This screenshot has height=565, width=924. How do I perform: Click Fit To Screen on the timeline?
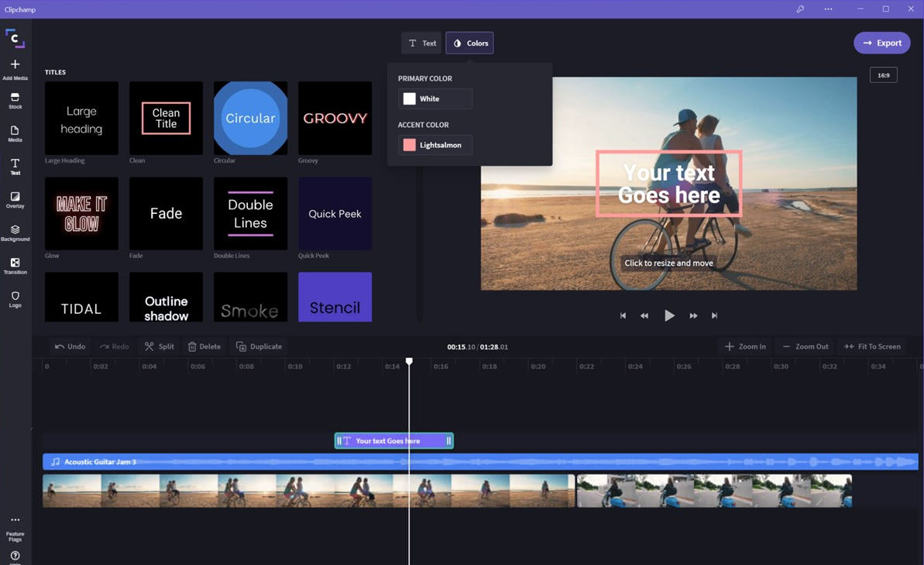[872, 346]
